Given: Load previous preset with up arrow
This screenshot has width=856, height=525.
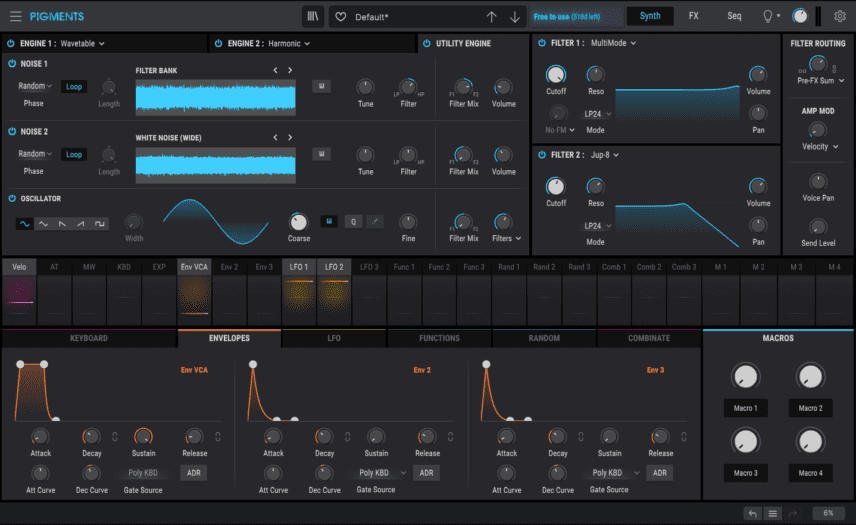Looking at the screenshot, I should coord(491,17).
